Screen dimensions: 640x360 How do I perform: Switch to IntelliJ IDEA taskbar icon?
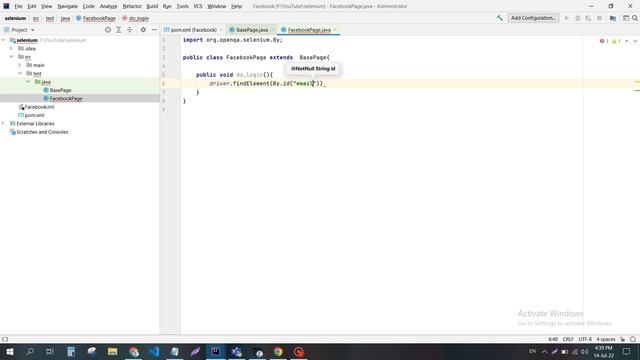pyautogui.click(x=216, y=351)
